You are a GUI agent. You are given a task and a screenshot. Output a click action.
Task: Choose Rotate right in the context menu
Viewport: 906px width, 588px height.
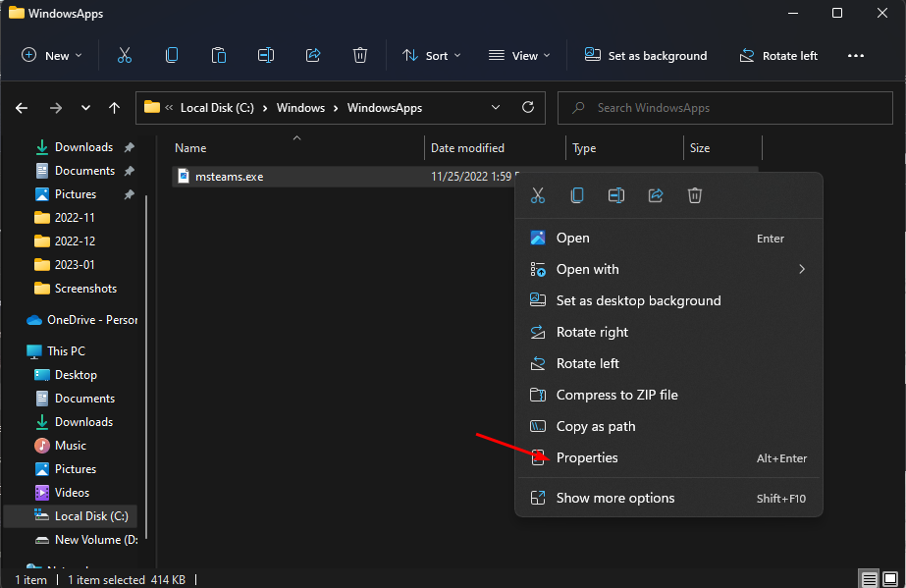tap(668, 332)
